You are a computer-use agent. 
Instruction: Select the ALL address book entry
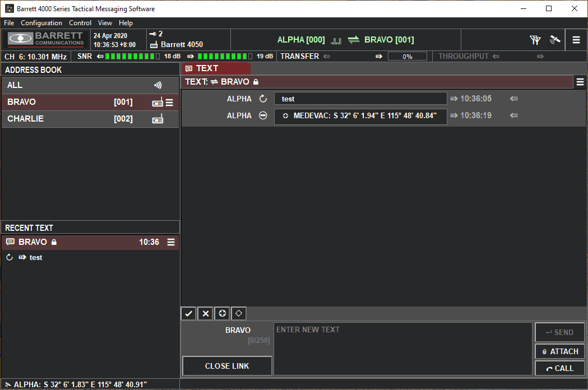(90, 85)
